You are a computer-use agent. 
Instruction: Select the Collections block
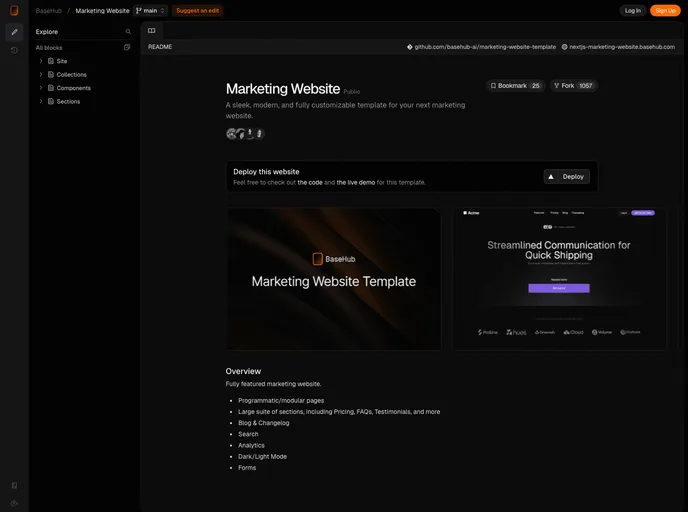coord(71,75)
